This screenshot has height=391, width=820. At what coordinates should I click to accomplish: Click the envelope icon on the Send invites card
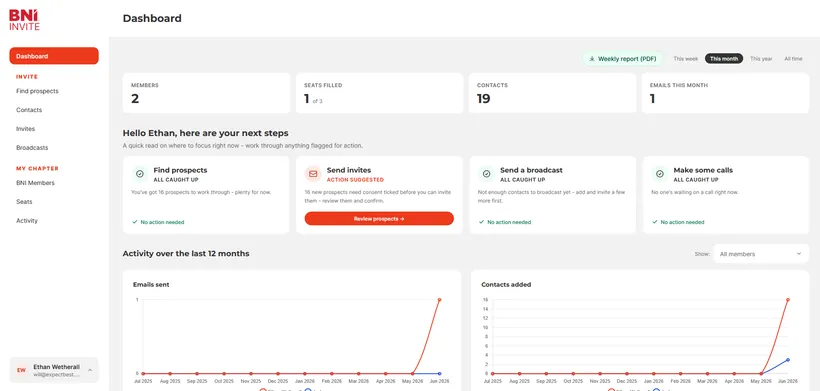(x=313, y=174)
